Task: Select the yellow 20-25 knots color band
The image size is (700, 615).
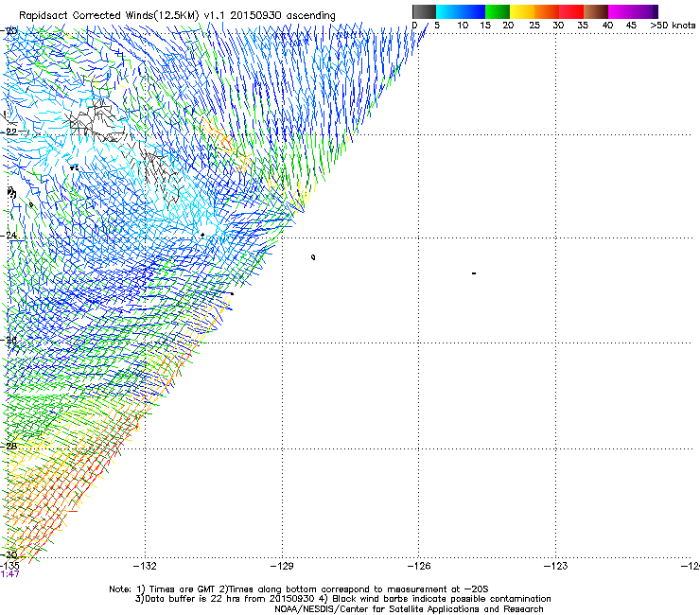Action: tap(522, 11)
